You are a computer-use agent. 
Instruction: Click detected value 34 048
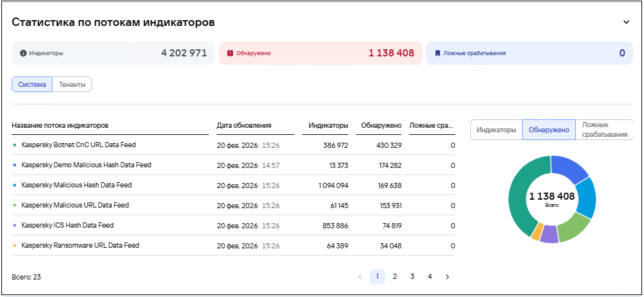390,246
